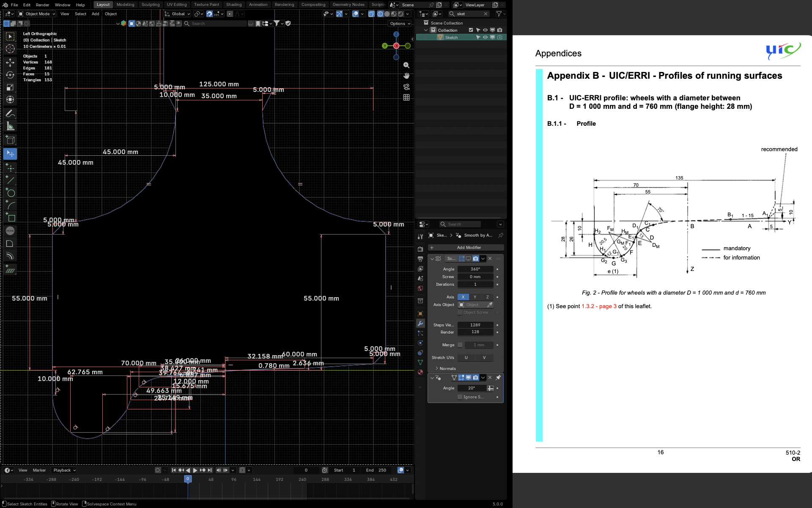Remove the Screw modifier with X button
Image resolution: width=812 pixels, height=508 pixels.
[490, 259]
